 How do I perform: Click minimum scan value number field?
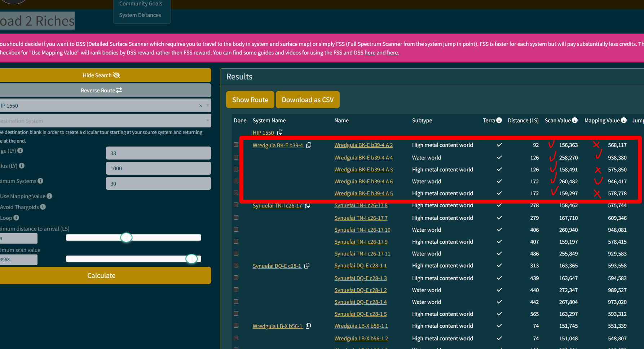(18, 259)
